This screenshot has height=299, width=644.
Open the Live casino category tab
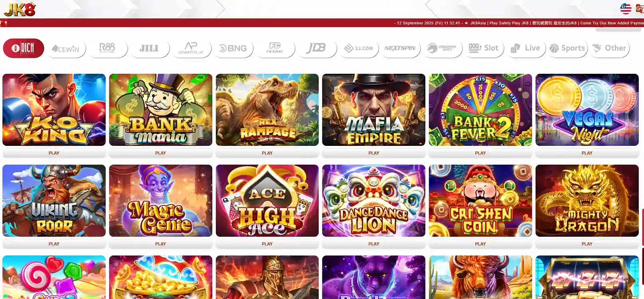[525, 49]
